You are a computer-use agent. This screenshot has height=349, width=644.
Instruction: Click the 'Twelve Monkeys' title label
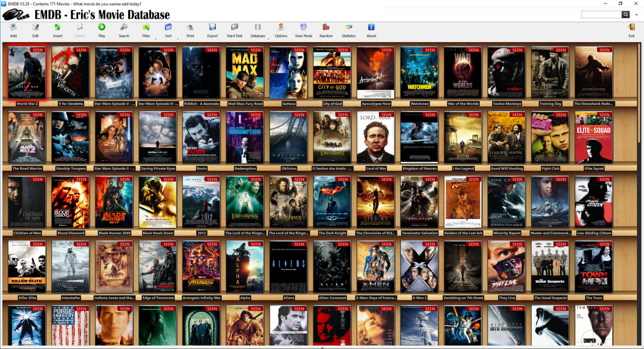click(x=507, y=104)
